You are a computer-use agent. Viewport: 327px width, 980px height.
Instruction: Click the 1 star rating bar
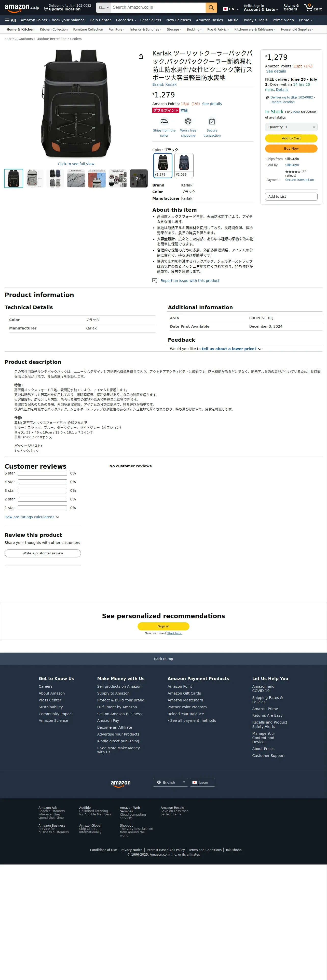pyautogui.click(x=43, y=508)
